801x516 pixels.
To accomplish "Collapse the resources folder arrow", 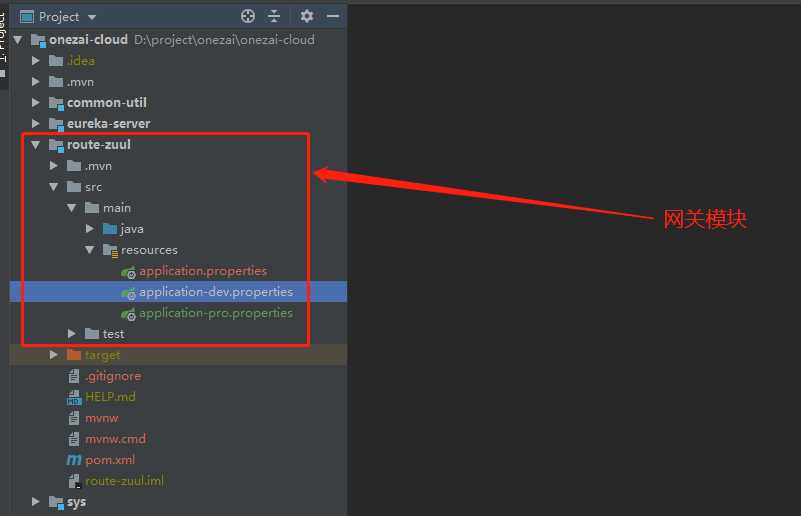I will pos(90,250).
